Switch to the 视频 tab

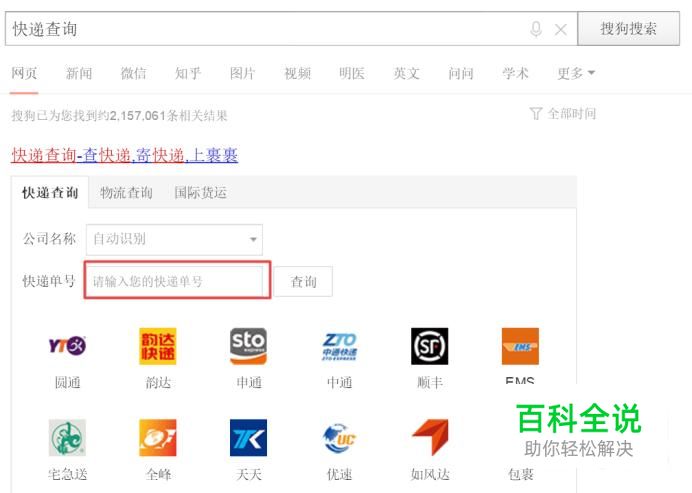tap(297, 73)
